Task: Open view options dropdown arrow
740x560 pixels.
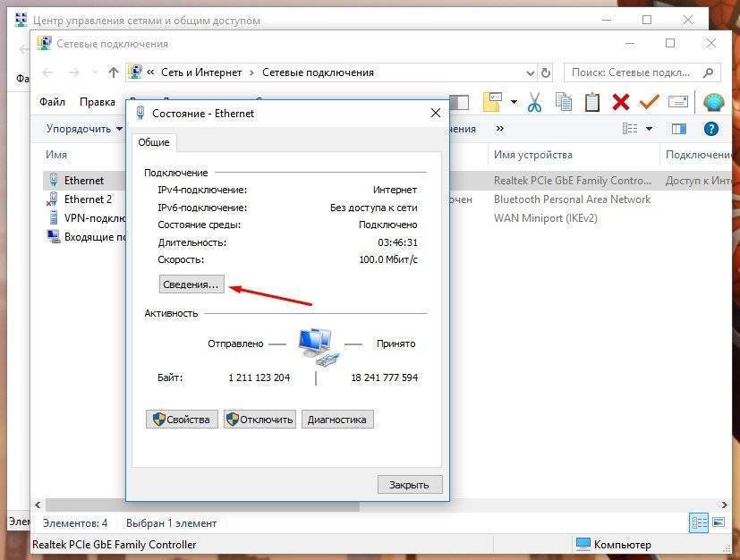Action: pos(649,129)
